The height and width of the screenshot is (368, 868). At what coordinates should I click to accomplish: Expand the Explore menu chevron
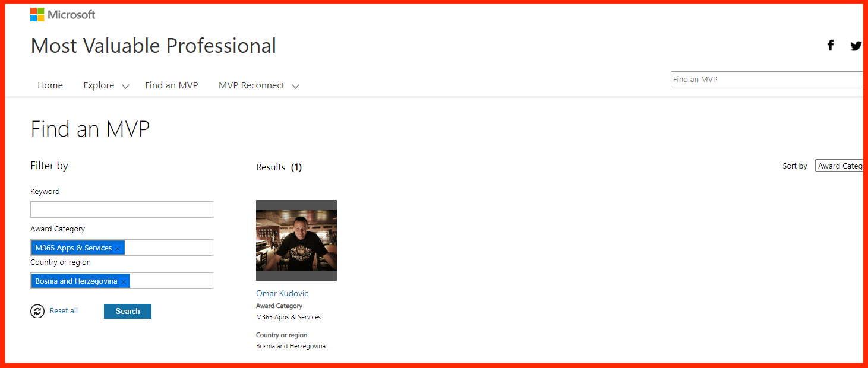(x=125, y=86)
